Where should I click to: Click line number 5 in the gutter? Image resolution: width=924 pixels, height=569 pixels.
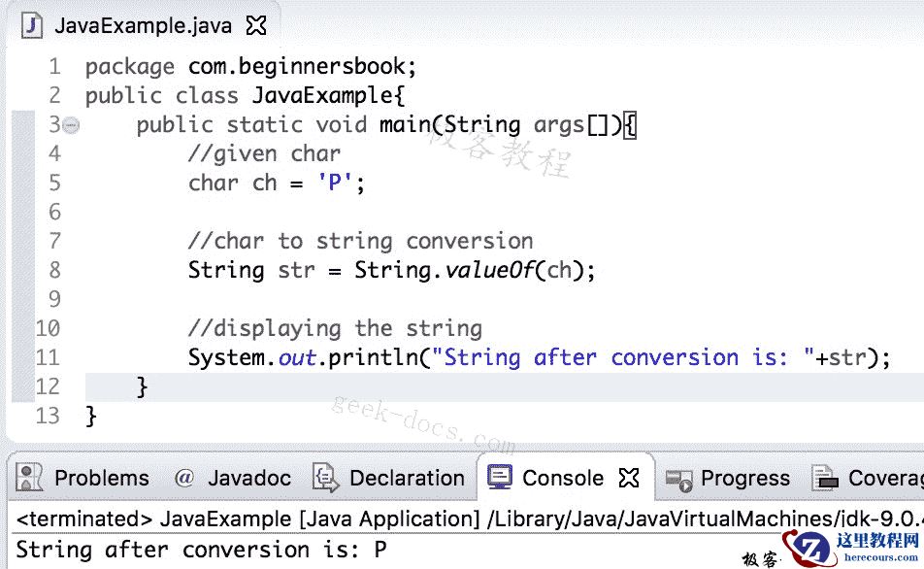pyautogui.click(x=54, y=183)
